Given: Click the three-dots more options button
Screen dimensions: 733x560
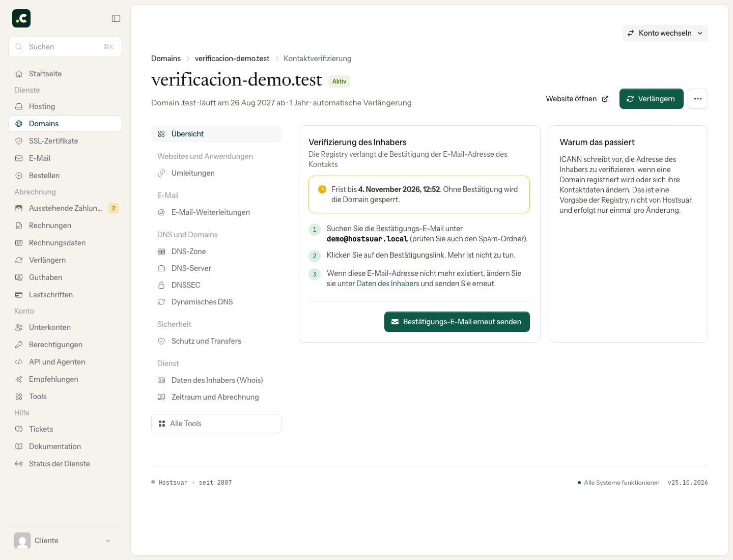Looking at the screenshot, I should click(x=698, y=99).
